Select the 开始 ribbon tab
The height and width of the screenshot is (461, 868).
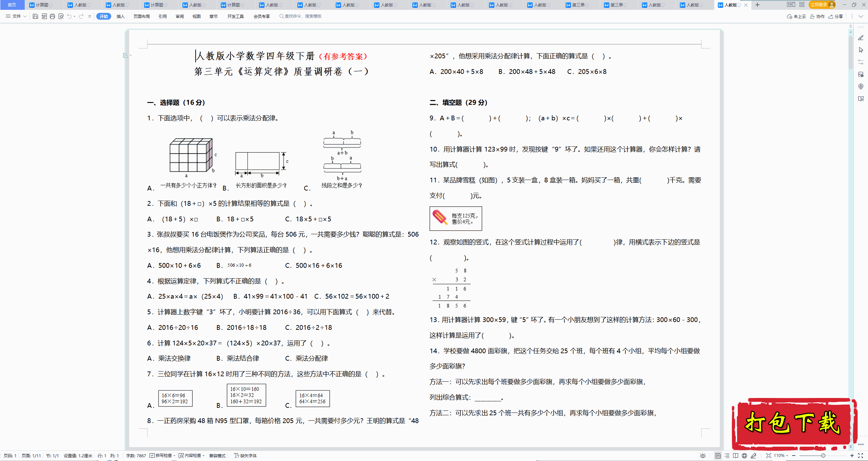click(104, 16)
